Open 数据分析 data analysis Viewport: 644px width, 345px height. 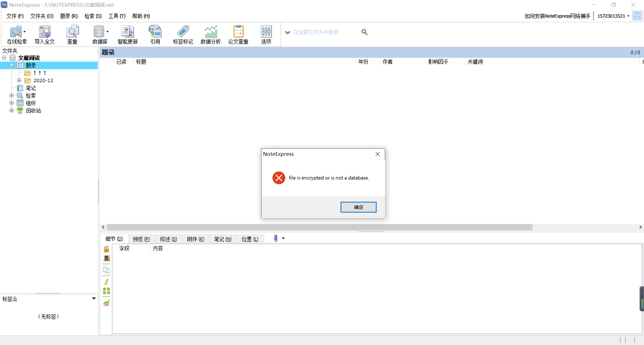click(x=211, y=35)
